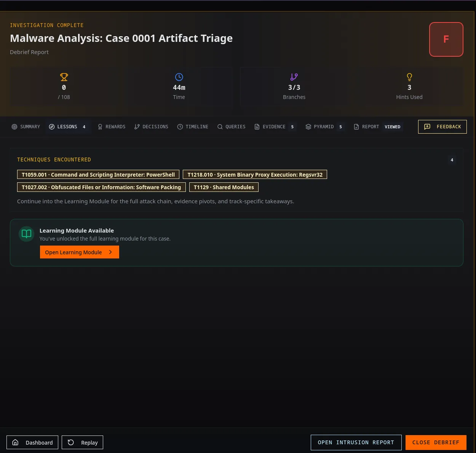Click the Report file icon
The width and height of the screenshot is (476, 453).
point(356,127)
